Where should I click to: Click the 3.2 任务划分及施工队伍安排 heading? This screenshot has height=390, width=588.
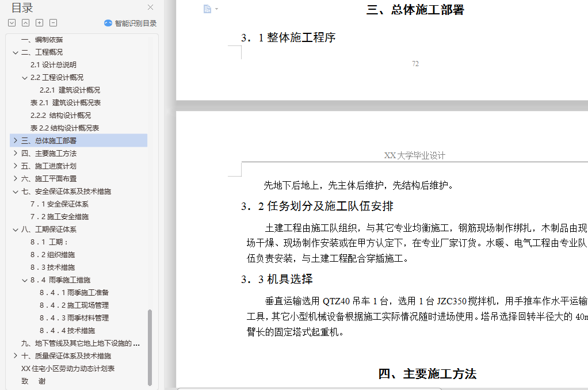tap(317, 207)
